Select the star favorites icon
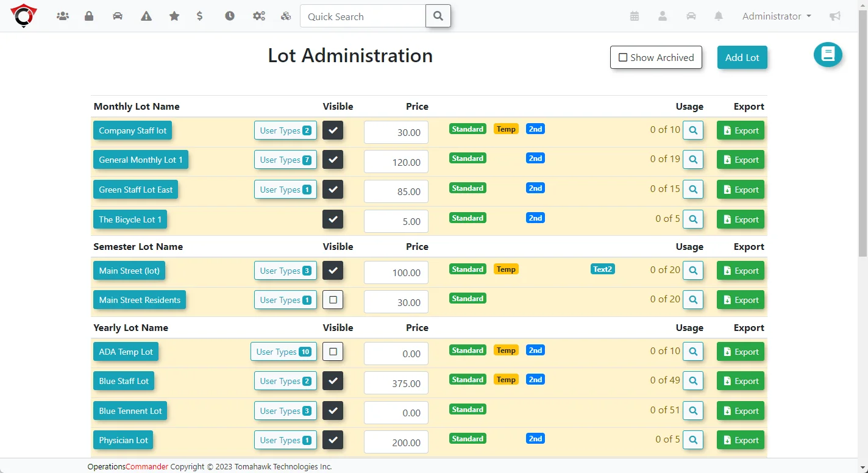The image size is (868, 473). [x=174, y=16]
